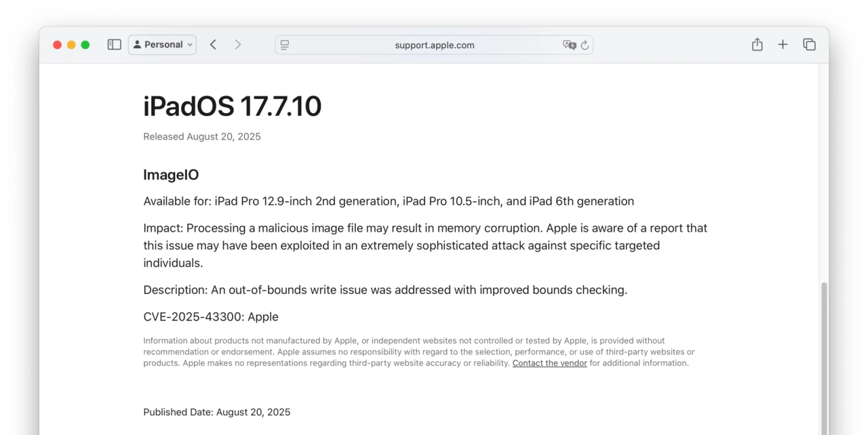Image resolution: width=868 pixels, height=435 pixels.
Task: Navigate back with the back arrow
Action: tap(213, 44)
